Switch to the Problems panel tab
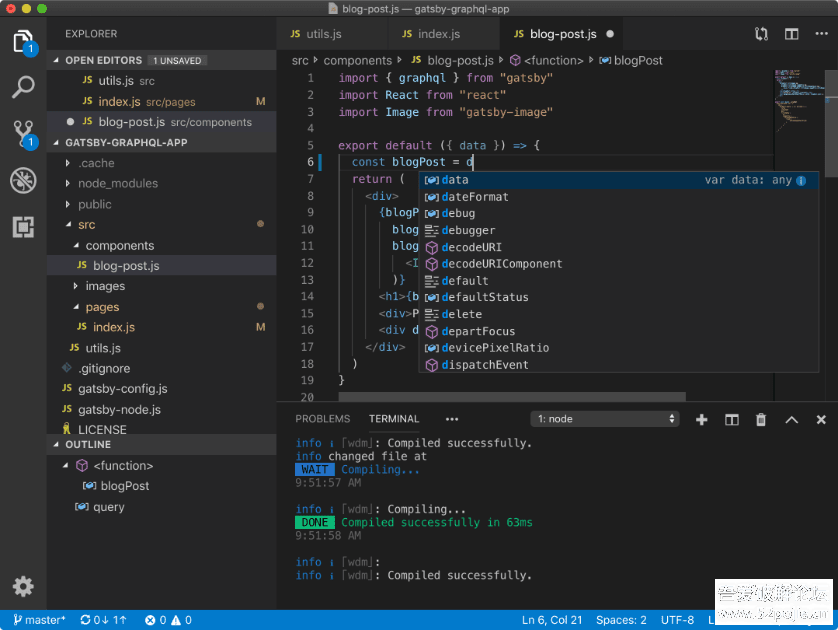The height and width of the screenshot is (630, 838). [x=322, y=419]
